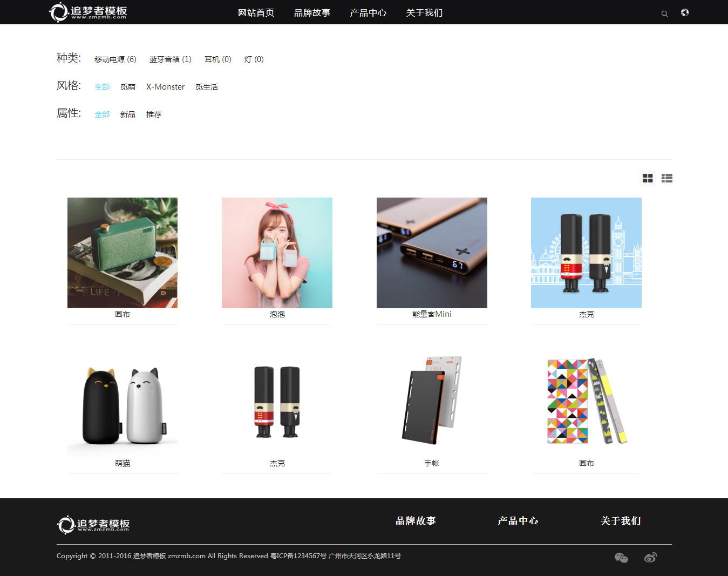Click the header site logo
The width and height of the screenshot is (728, 576).
point(89,12)
